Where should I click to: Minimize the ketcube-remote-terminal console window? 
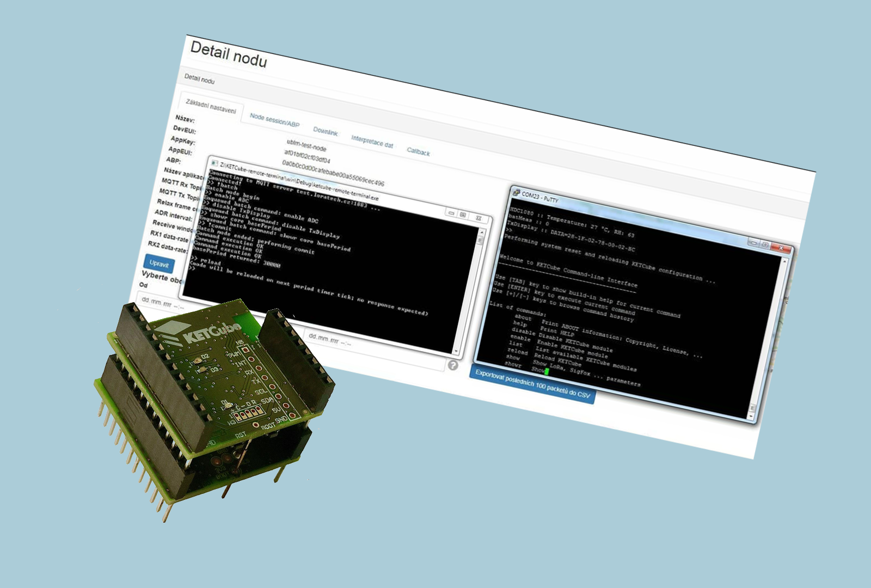point(451,213)
